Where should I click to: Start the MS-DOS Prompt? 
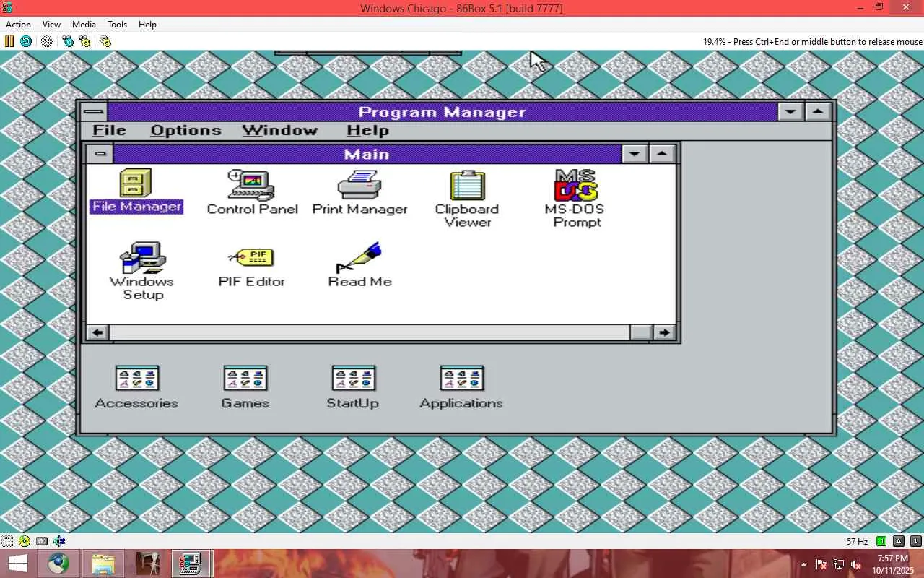(576, 199)
